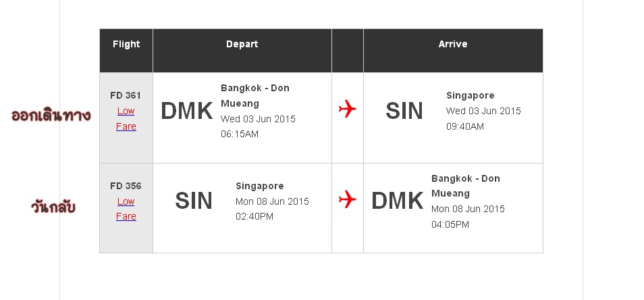Viewport: 644px width, 300px height.
Task: Open the Low Fare link under FD 356
Action: click(x=126, y=209)
